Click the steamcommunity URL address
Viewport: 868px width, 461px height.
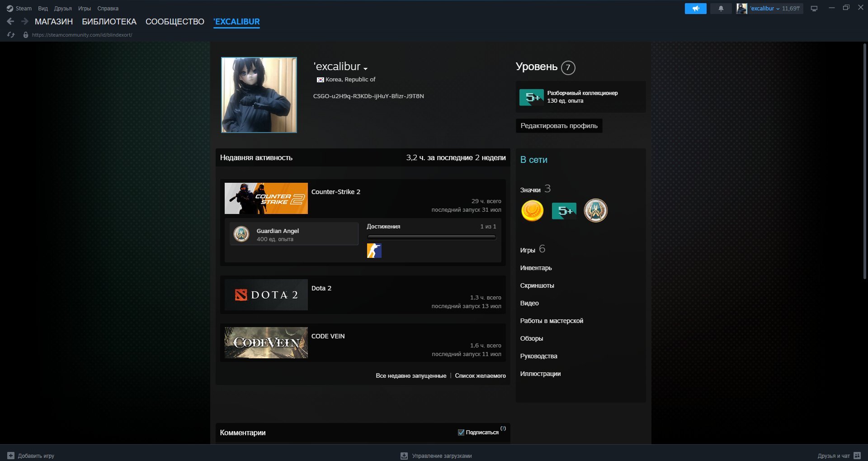coord(82,35)
